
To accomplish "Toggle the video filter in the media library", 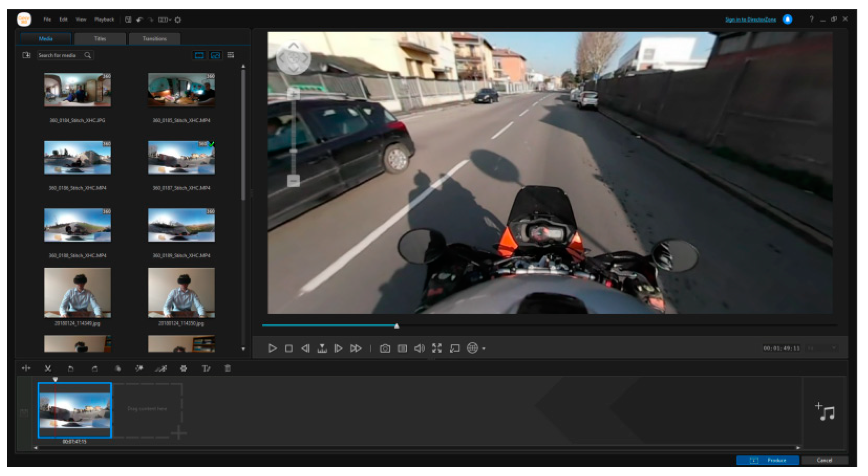I will 199,55.
